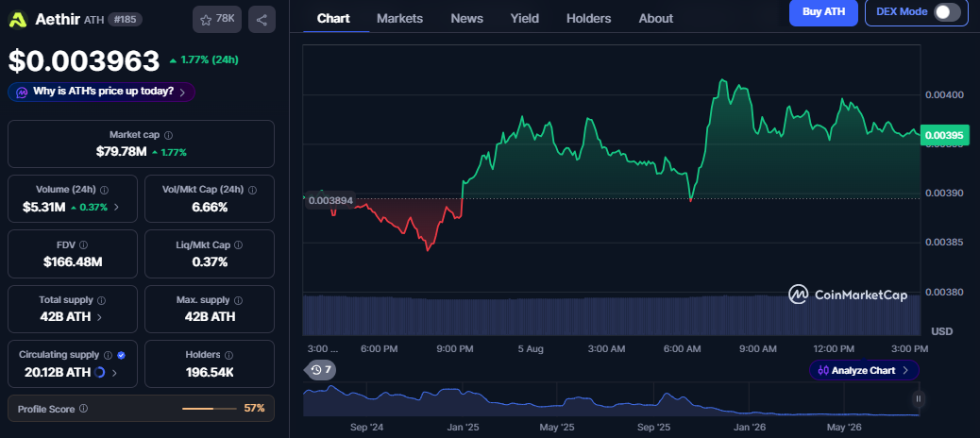Switch to the Chart tab
This screenshot has height=438, width=980.
333,18
